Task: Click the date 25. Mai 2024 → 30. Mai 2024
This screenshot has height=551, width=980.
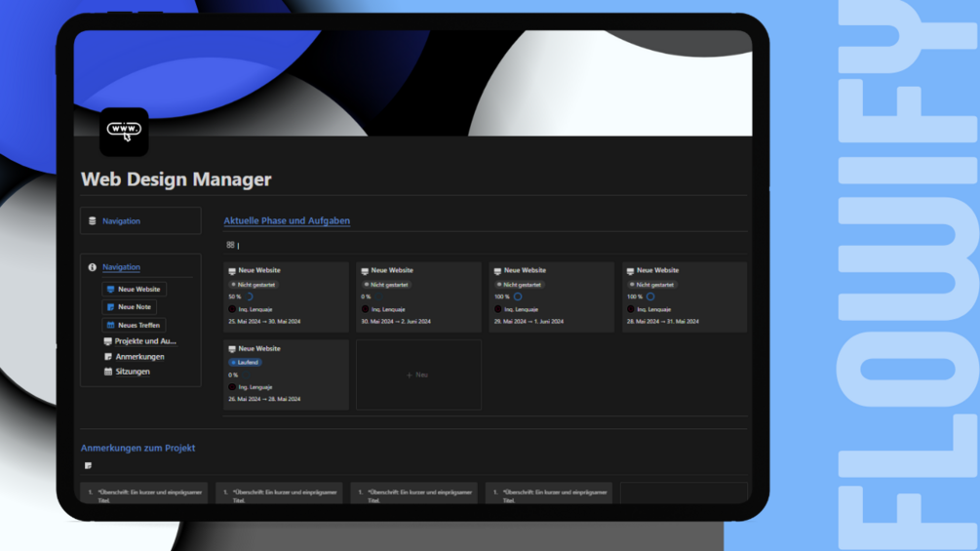Action: coord(264,322)
